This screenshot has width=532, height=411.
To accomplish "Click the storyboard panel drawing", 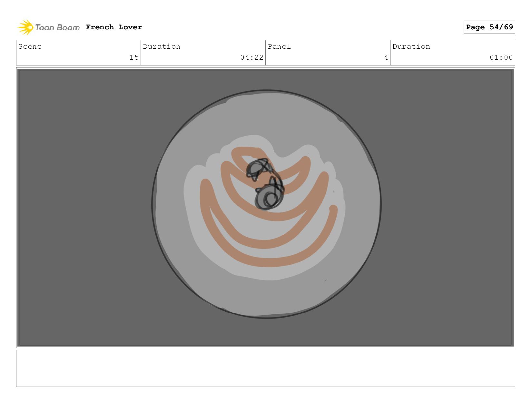I will pos(266,208).
